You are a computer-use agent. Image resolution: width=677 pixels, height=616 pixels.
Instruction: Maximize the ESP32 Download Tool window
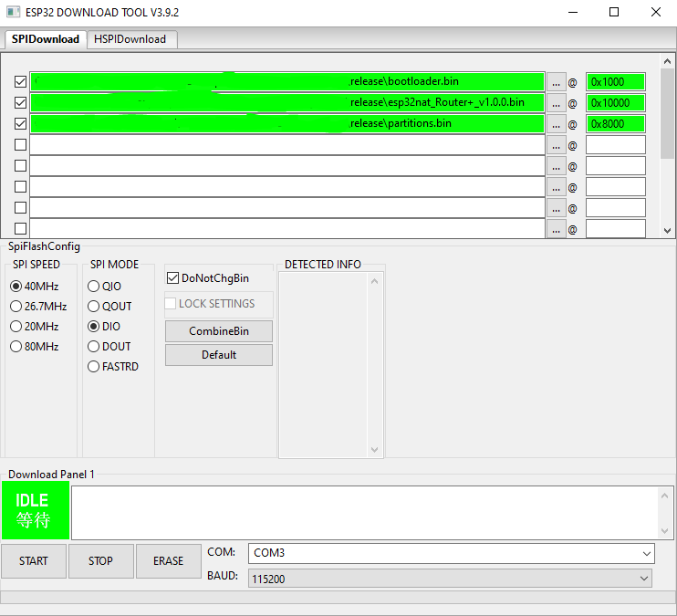pos(614,12)
